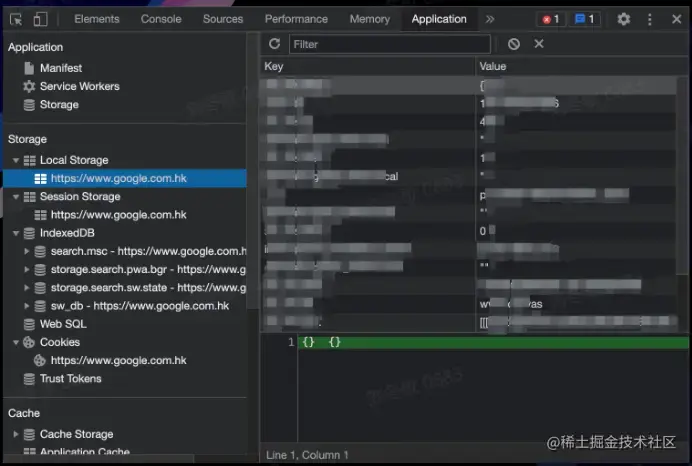Expand the storage.search.sw.state database

(26, 288)
